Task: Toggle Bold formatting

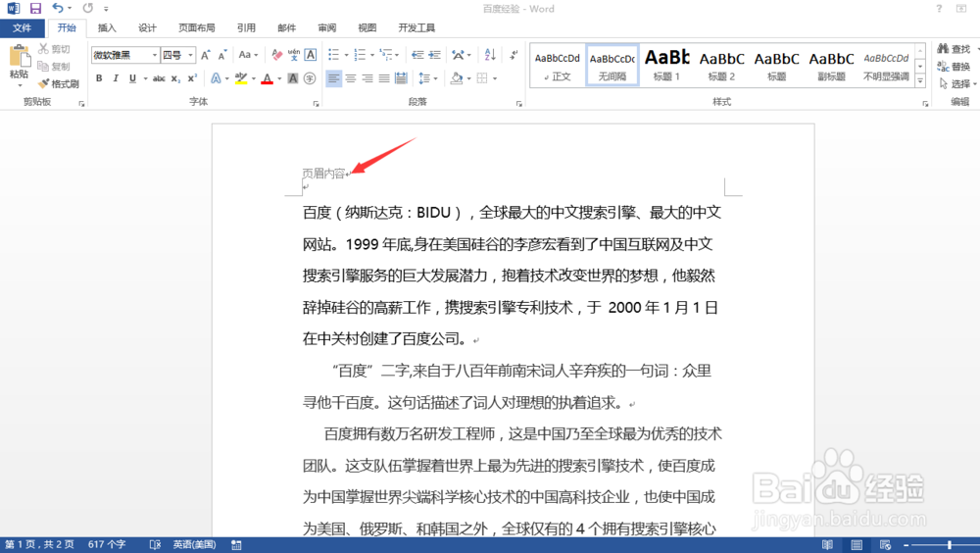Action: (99, 78)
